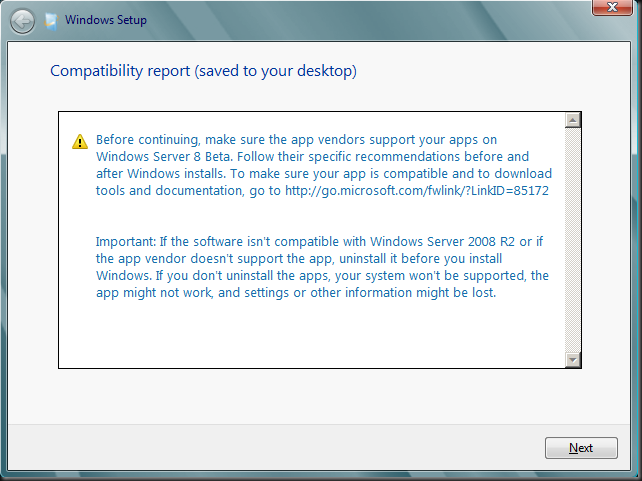Screen dimensions: 642x481
Task: Click the Windows Setup installer icon
Action: pyautogui.click(x=51, y=21)
